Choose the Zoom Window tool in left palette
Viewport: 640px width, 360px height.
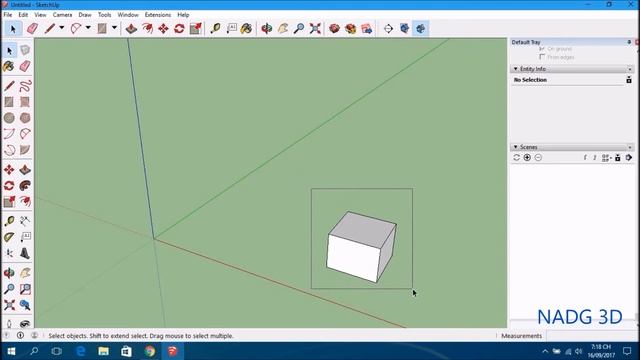25,289
